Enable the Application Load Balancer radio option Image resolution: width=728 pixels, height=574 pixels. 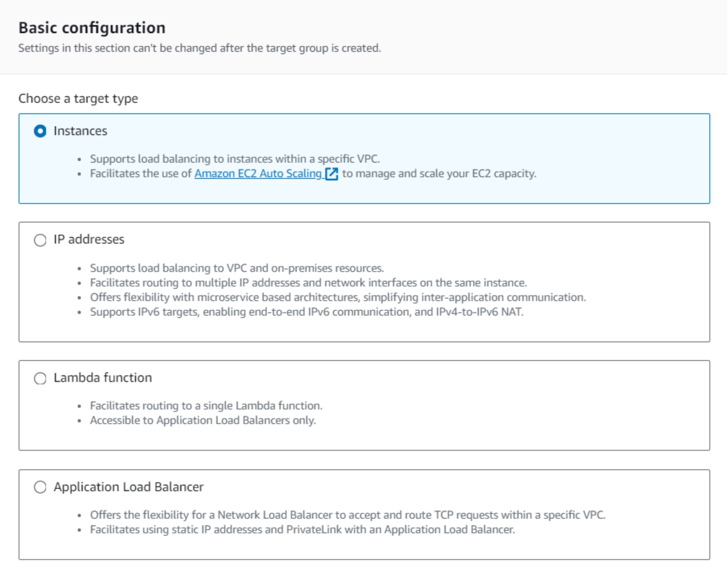40,487
